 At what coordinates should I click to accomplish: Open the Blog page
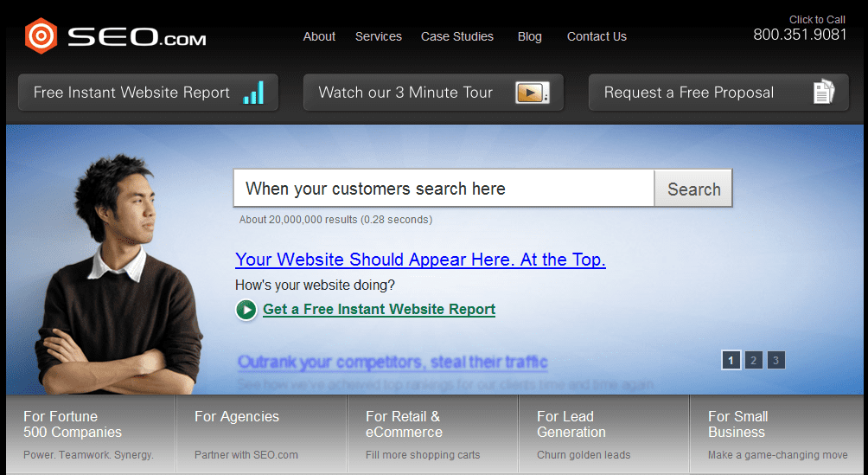(530, 36)
